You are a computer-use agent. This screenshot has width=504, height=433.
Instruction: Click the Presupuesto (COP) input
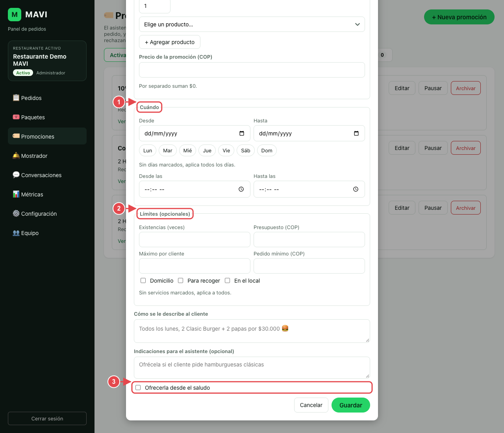click(309, 240)
